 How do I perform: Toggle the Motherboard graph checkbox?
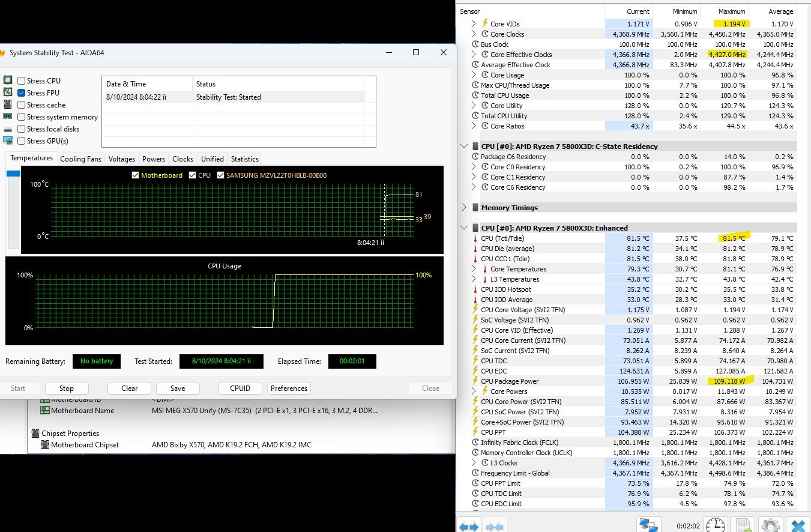pos(135,175)
